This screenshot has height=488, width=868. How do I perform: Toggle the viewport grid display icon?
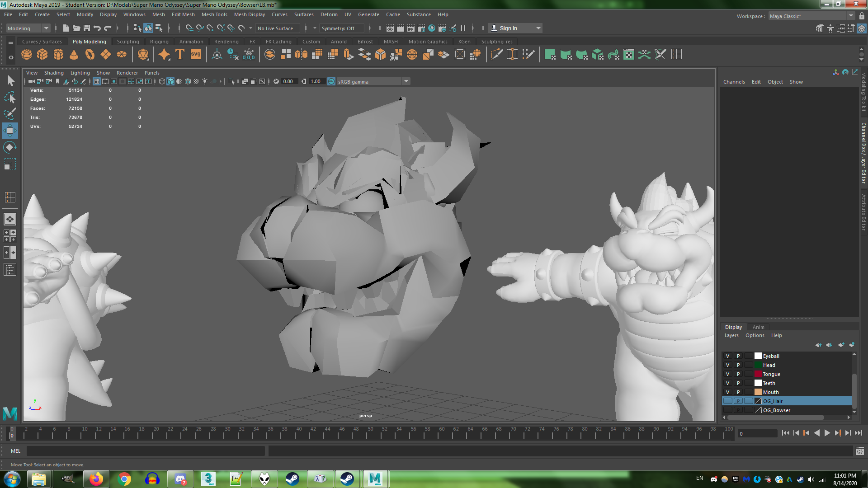(96, 81)
